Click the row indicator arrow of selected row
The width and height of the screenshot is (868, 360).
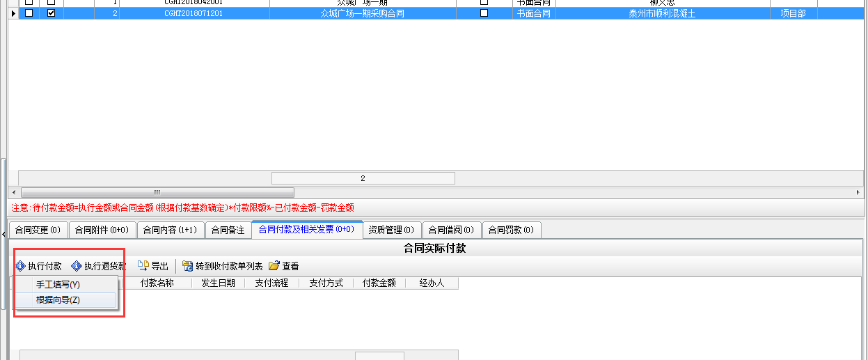13,13
